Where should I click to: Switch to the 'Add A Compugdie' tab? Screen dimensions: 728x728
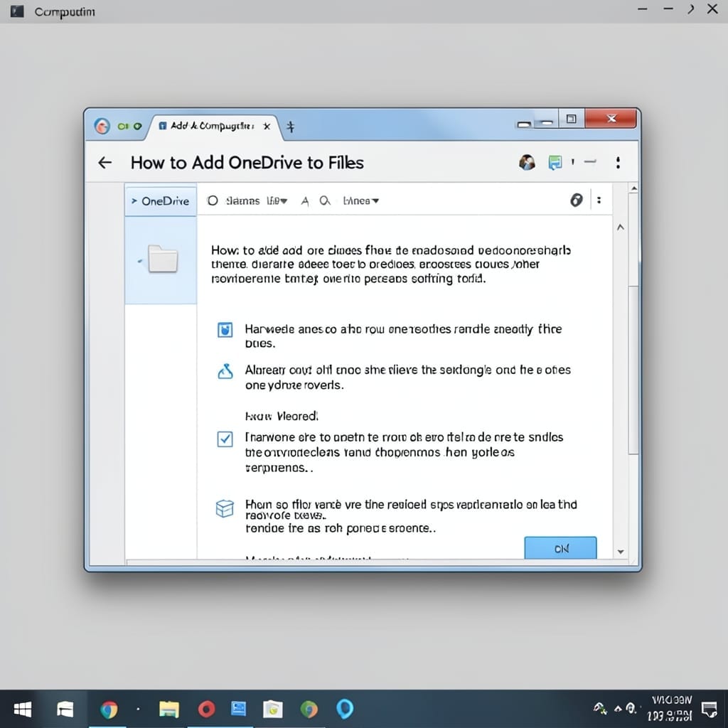pyautogui.click(x=211, y=126)
